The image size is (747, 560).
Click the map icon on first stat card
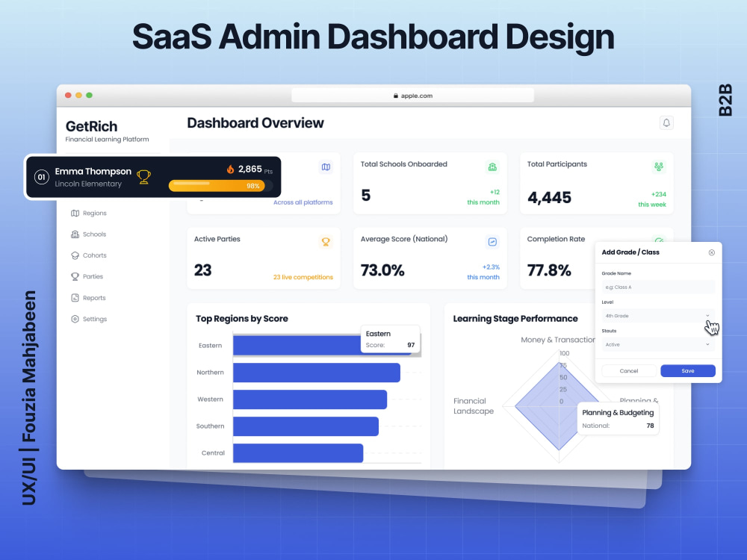pos(326,167)
